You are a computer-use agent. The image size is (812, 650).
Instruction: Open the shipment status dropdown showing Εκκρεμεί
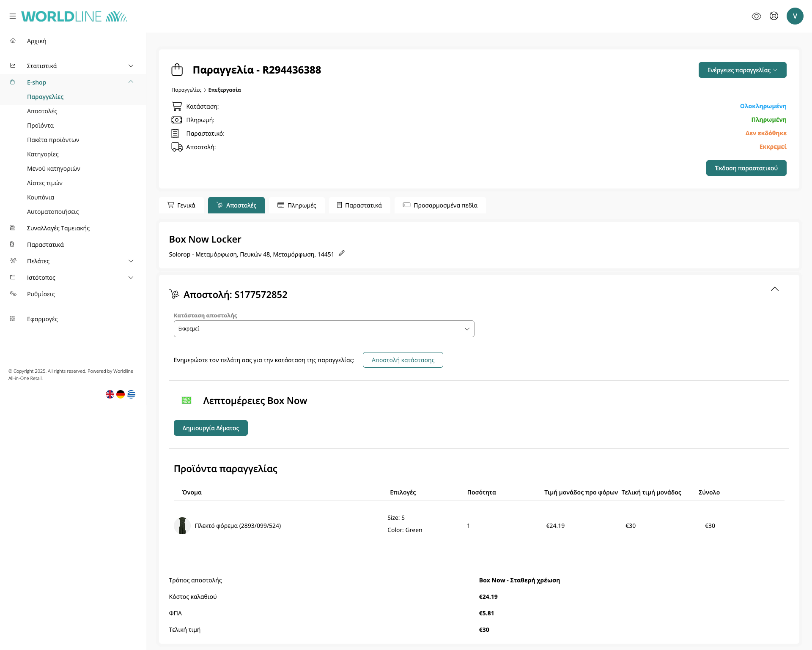[x=324, y=329]
